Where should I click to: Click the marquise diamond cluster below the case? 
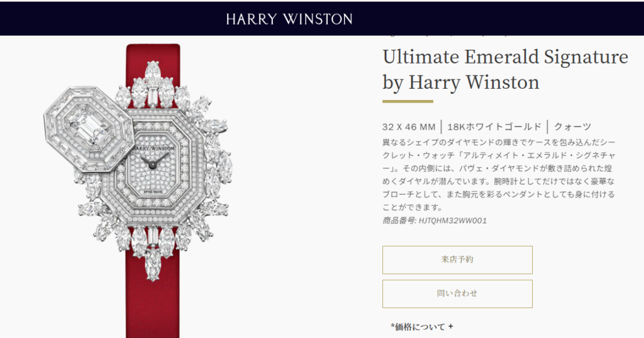coord(152,247)
